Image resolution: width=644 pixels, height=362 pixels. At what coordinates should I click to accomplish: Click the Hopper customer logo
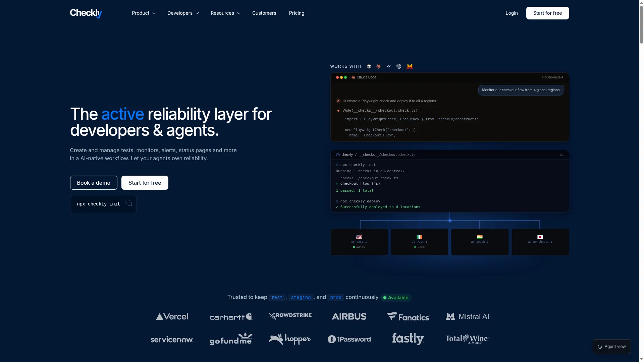pos(290,339)
